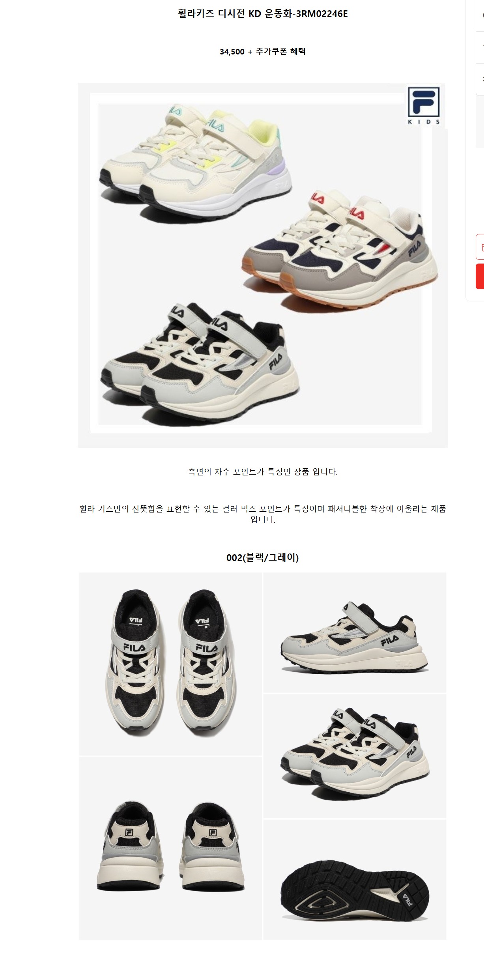Screen dimensions: 484x980
Task: Open the angled pair photo of black/grey shoes
Action: (355, 756)
